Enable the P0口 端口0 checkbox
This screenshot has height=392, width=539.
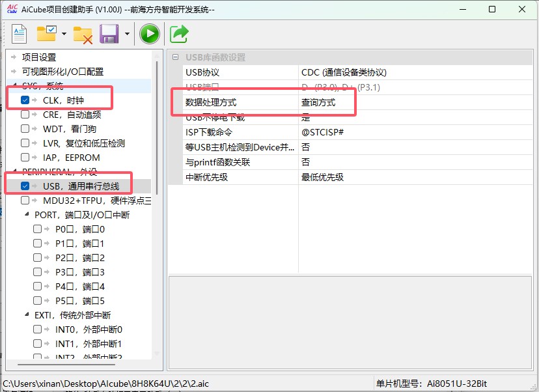coord(38,229)
